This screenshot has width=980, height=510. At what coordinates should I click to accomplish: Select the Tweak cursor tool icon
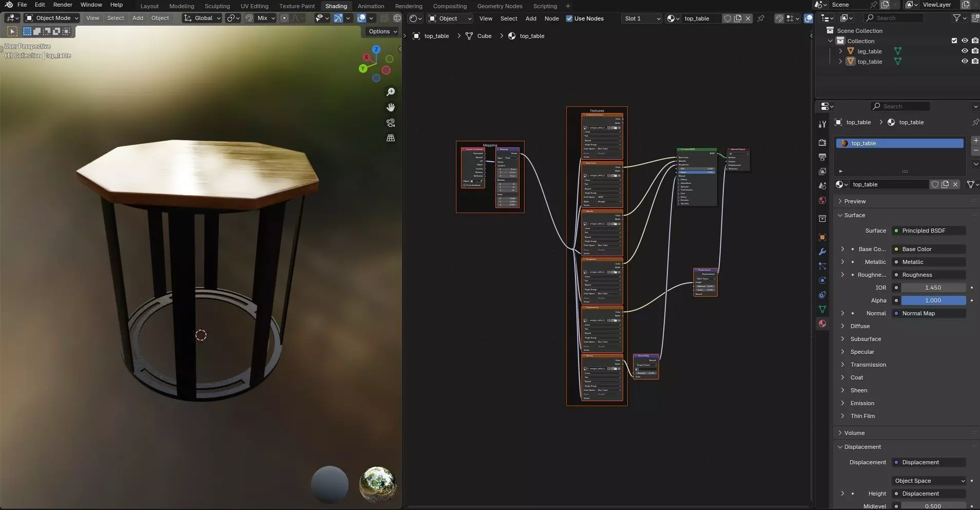click(12, 31)
